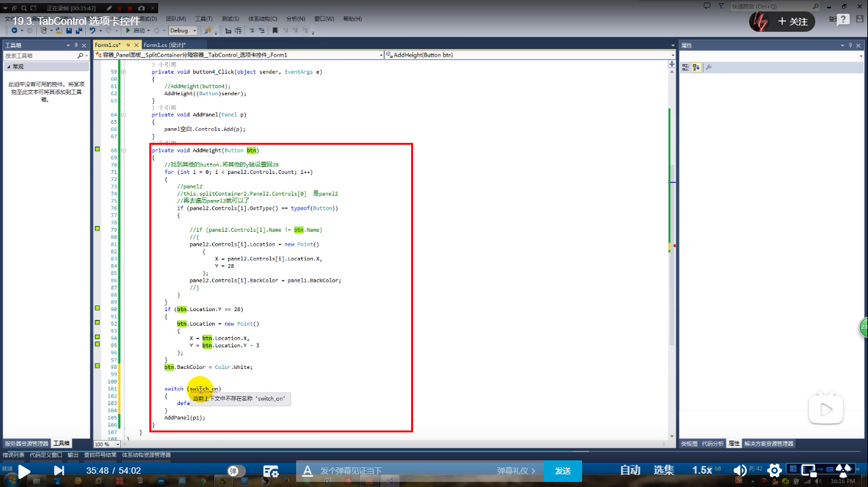
Task: Click the Save All icon
Action: (79, 30)
